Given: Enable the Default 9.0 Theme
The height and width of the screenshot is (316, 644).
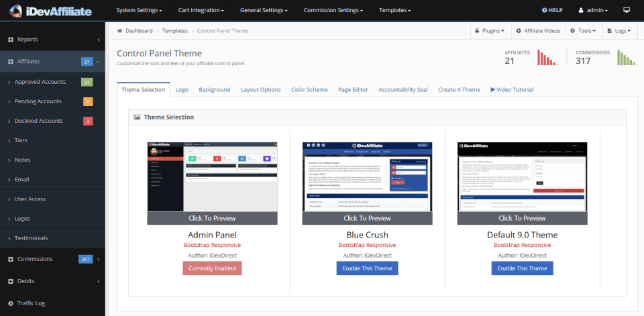Looking at the screenshot, I should (x=522, y=268).
